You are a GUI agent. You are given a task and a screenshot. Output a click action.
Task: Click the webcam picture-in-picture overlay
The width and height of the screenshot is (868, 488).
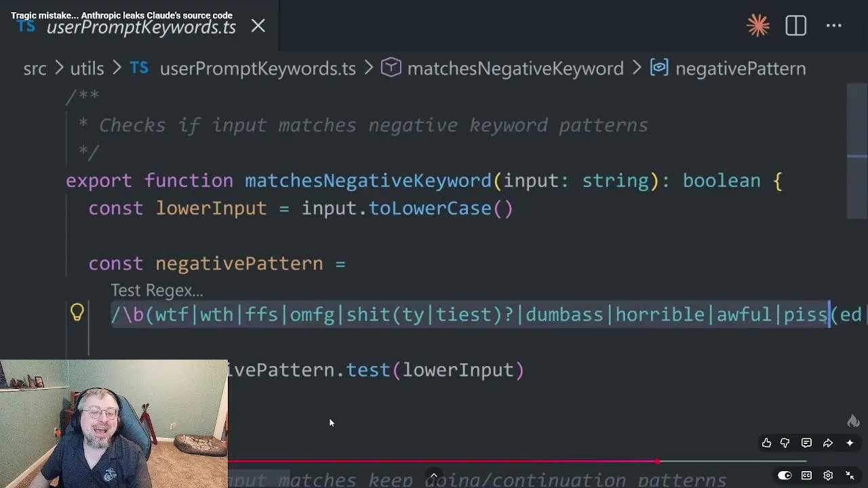[114, 424]
